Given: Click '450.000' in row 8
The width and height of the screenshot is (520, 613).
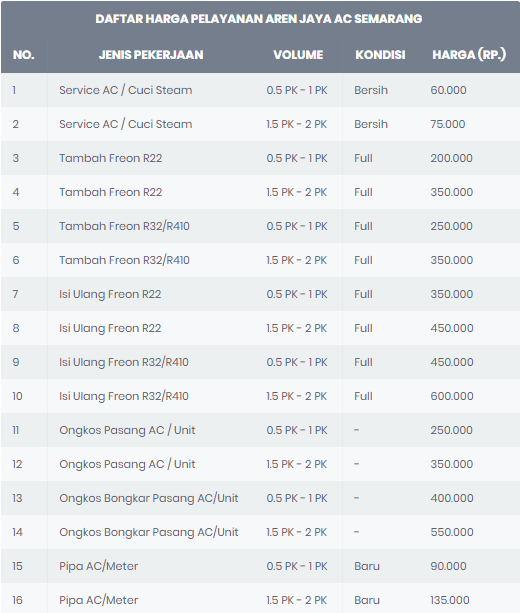Looking at the screenshot, I should click(x=452, y=328).
